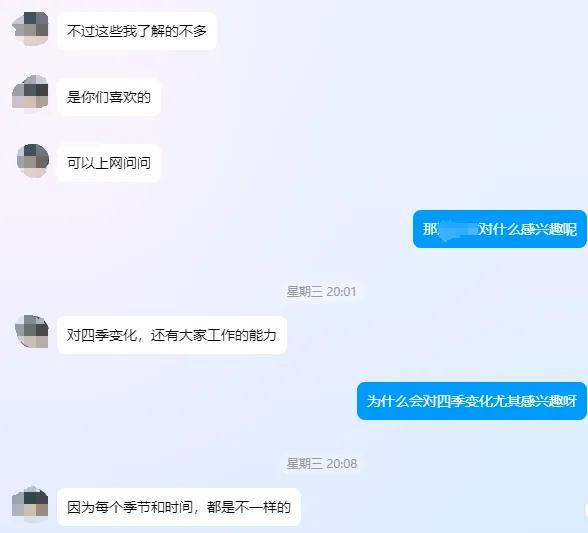
Task: Click the blurred name in the blue message
Action: click(x=458, y=229)
